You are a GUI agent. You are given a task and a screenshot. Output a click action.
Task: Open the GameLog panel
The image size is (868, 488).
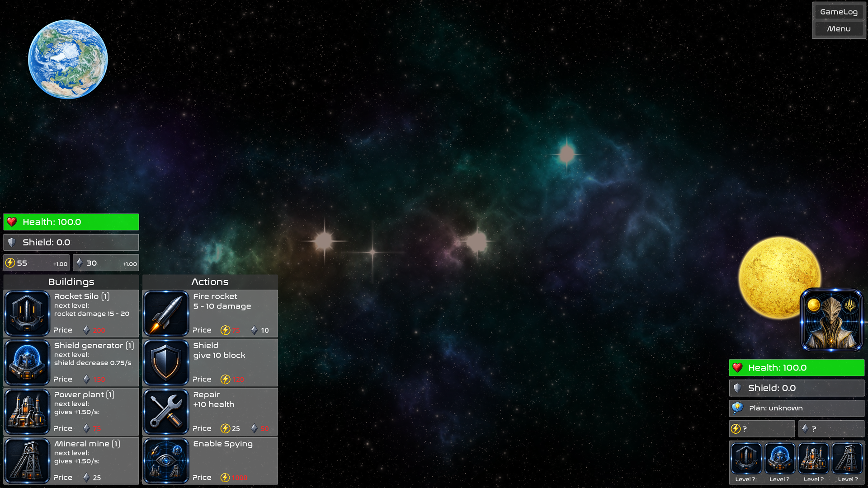pyautogui.click(x=839, y=12)
